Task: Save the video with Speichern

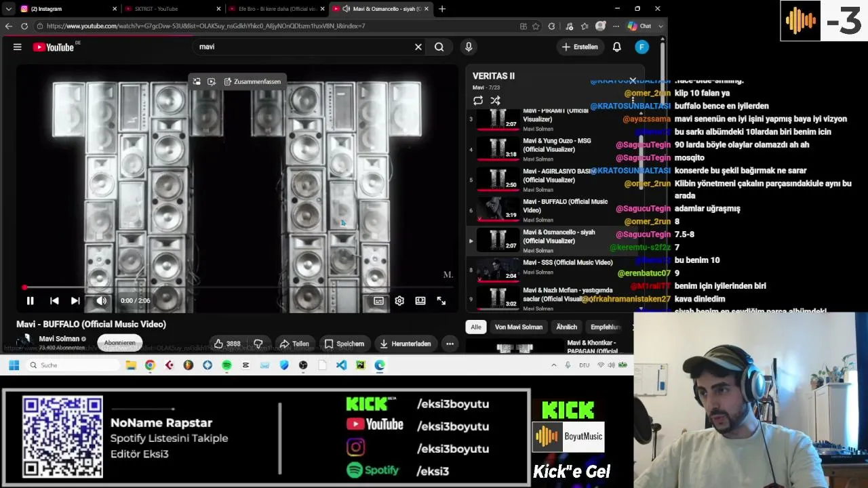Action: (344, 344)
